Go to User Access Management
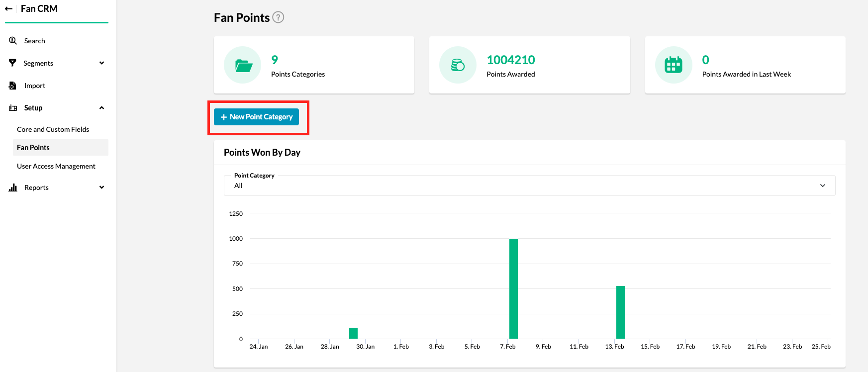Screen dimensions: 868x372 (56, 166)
